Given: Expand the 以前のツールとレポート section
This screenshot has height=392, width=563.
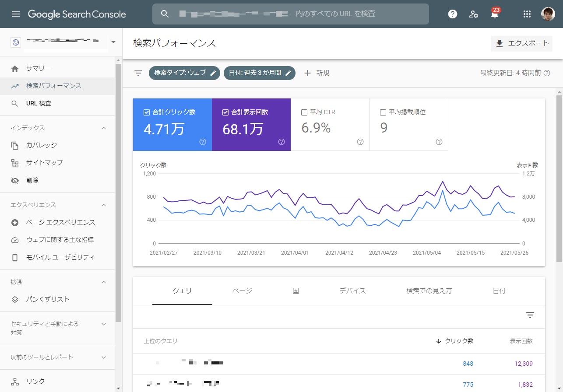Looking at the screenshot, I should coord(104,357).
